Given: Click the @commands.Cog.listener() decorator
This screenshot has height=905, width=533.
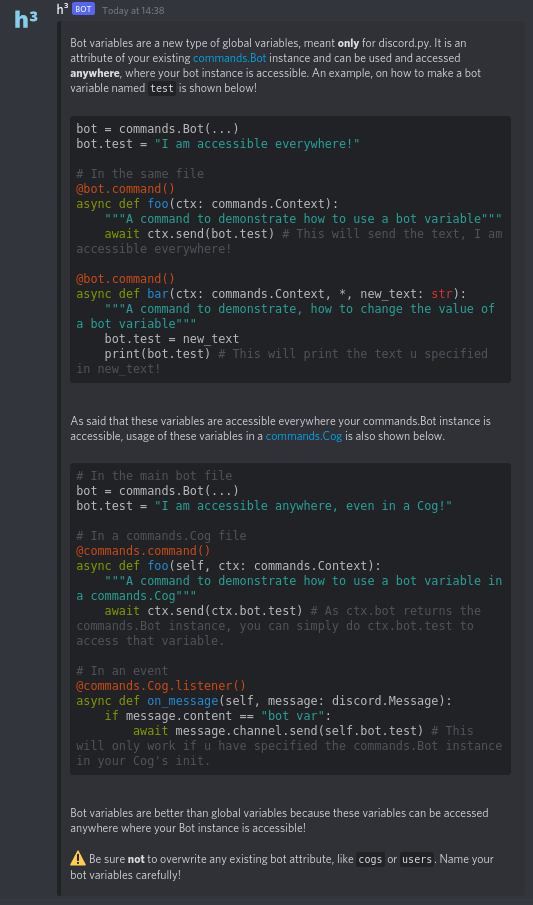Looking at the screenshot, I should (x=161, y=686).
